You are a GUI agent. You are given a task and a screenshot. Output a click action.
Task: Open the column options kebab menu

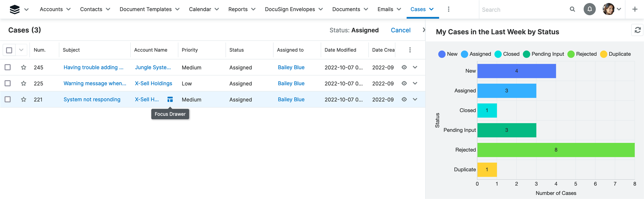pos(410,50)
